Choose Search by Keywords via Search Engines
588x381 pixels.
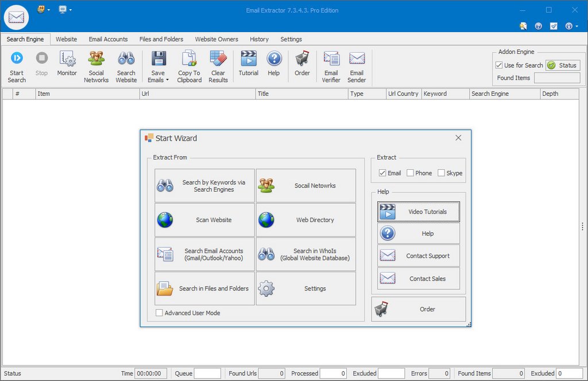pyautogui.click(x=205, y=186)
